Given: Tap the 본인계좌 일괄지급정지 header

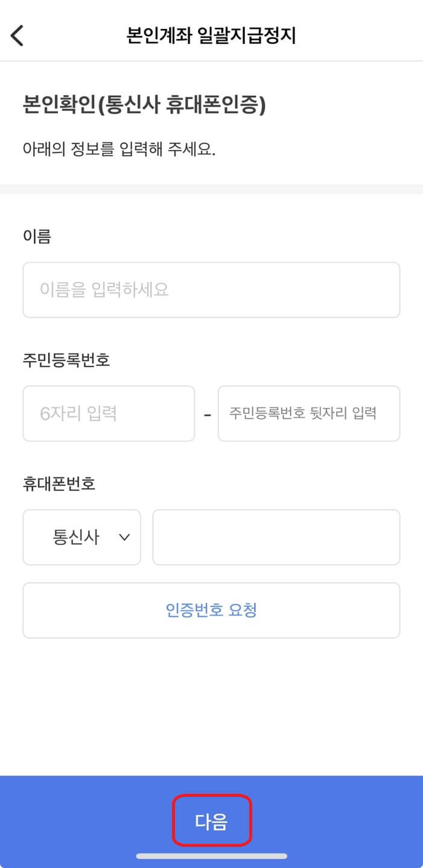Looking at the screenshot, I should tap(211, 34).
